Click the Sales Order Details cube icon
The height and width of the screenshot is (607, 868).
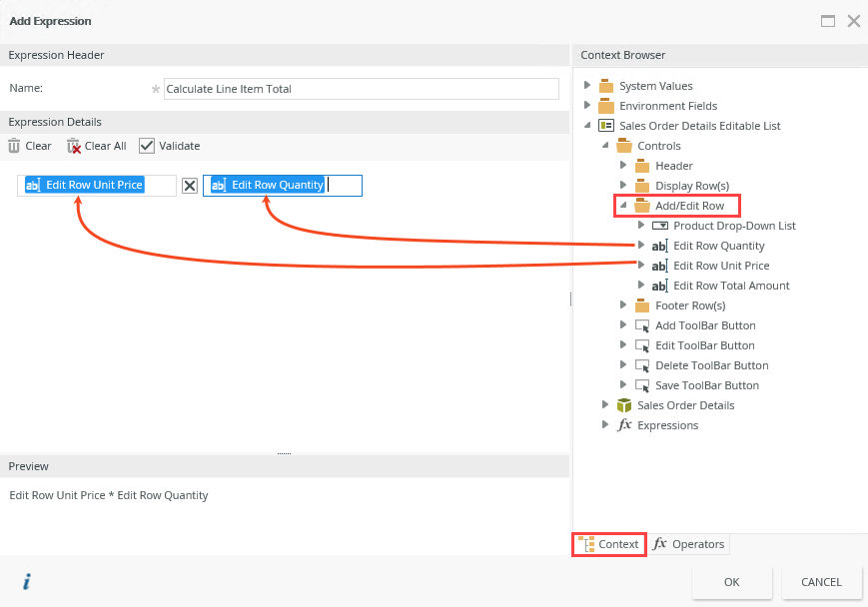pyautogui.click(x=624, y=405)
